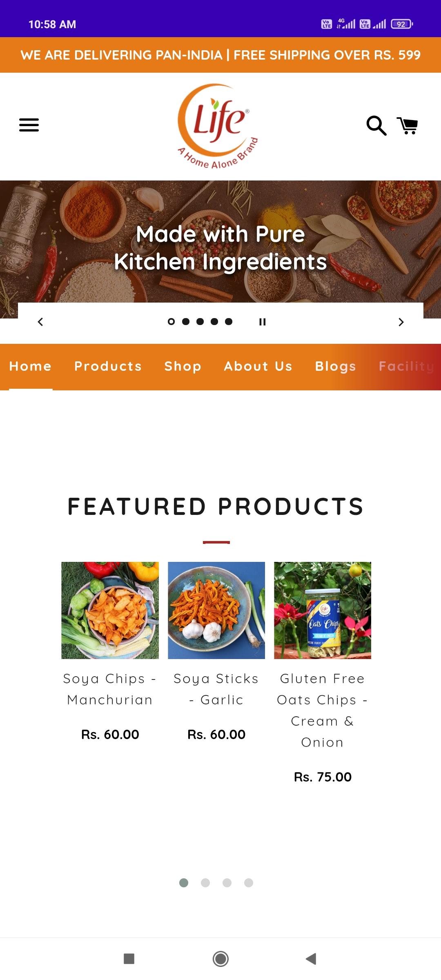Image resolution: width=441 pixels, height=980 pixels.
Task: Select the fifth banner slide dot
Action: pyautogui.click(x=229, y=322)
